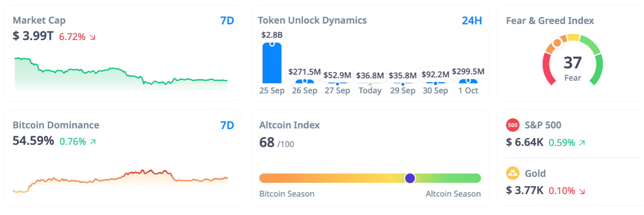
Task: Click the 26 Sep $271.5M unlock bar
Action: coord(305,81)
